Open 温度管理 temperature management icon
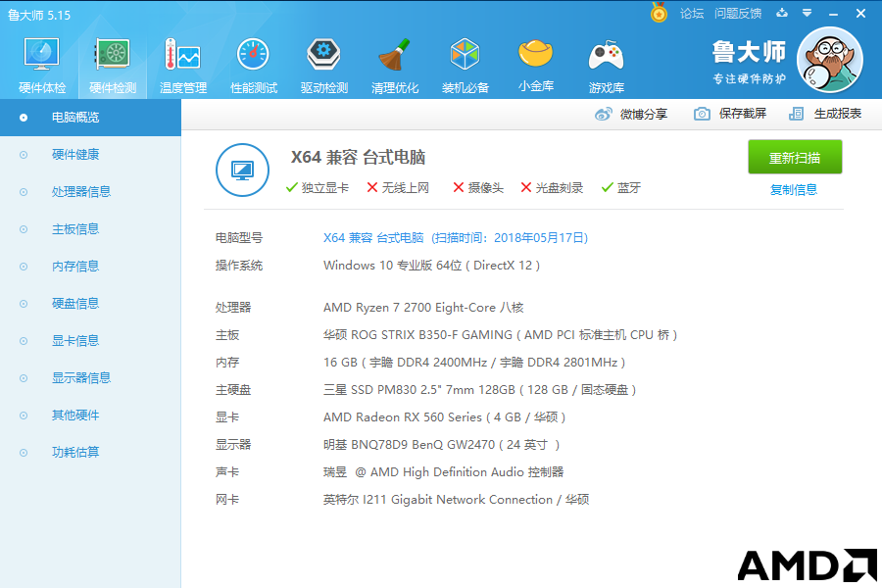This screenshot has height=588, width=882. [x=183, y=55]
